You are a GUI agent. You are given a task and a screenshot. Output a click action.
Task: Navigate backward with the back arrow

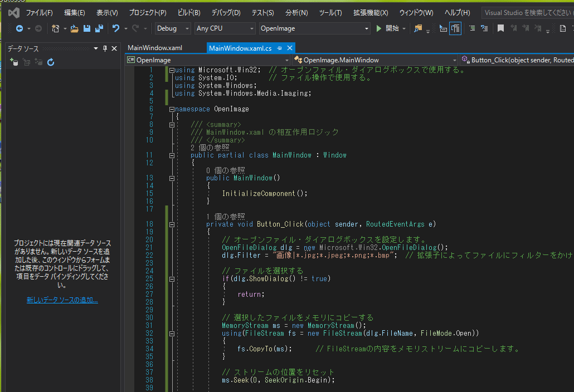tap(19, 28)
